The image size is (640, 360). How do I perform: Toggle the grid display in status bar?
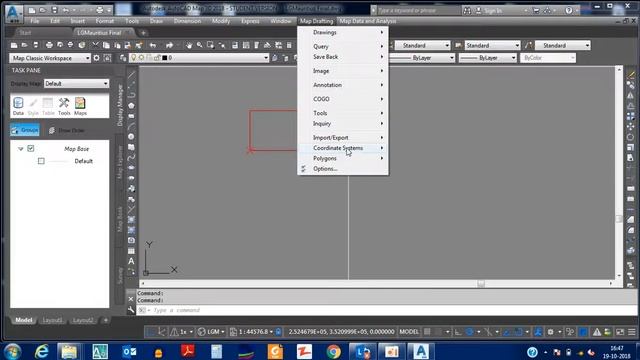point(427,332)
